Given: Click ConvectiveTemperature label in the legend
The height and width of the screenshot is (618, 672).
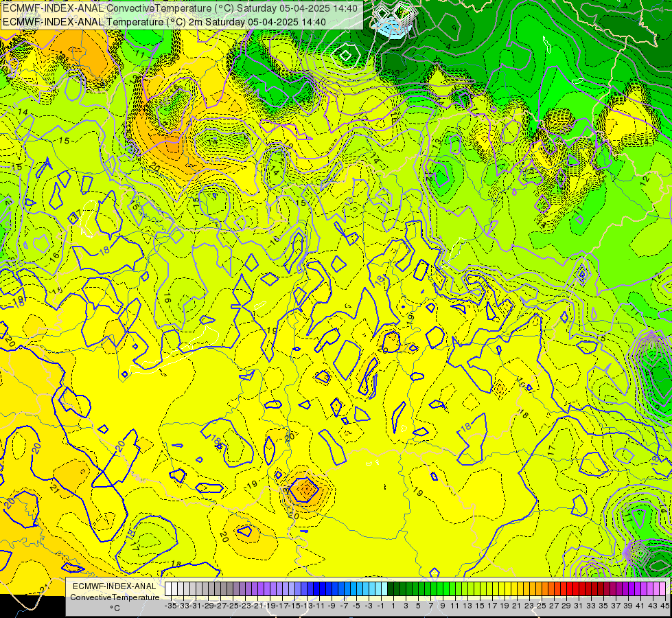Looking at the screenshot, I should coord(115,597).
